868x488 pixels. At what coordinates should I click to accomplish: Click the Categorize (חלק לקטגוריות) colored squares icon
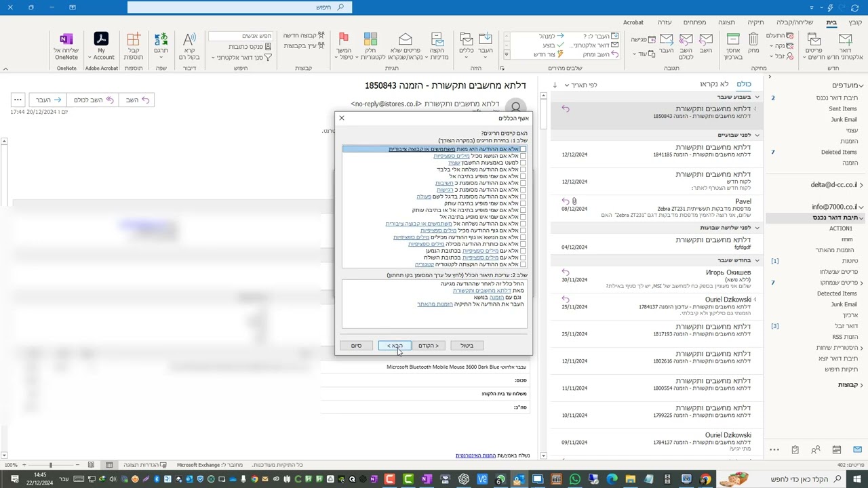(370, 40)
